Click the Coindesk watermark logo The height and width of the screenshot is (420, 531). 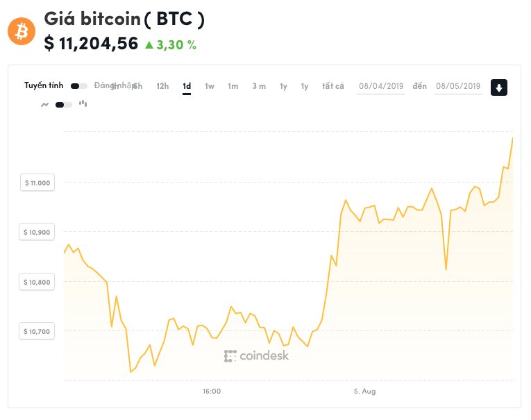(256, 356)
